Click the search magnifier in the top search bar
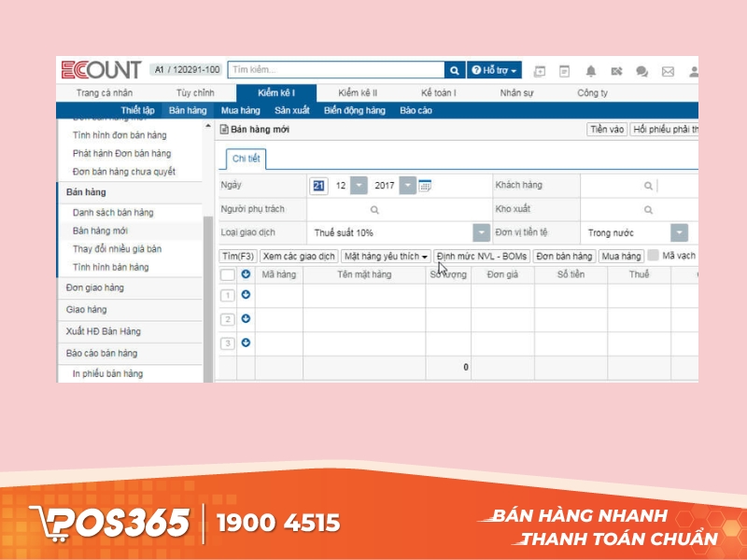 [454, 69]
